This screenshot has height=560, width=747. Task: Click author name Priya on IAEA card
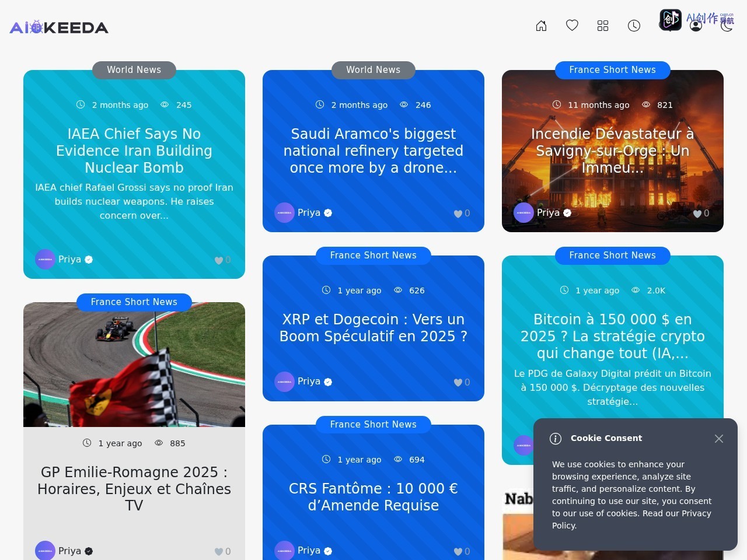(69, 260)
